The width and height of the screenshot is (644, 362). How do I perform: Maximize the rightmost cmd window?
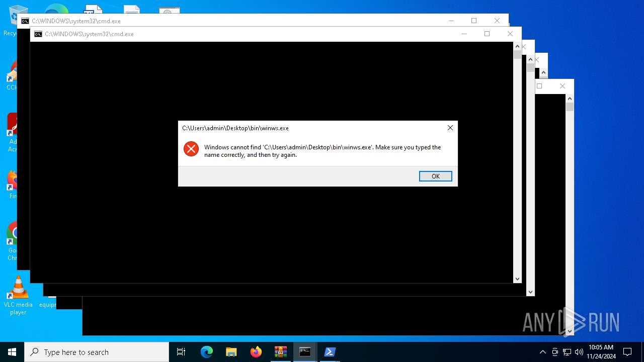[x=539, y=86]
